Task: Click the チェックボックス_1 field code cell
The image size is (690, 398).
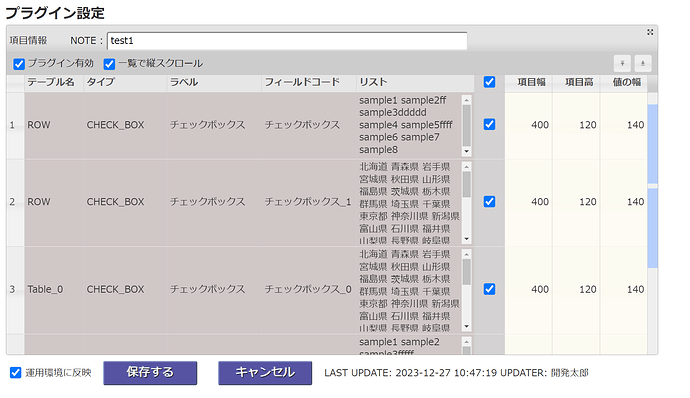Action: 308,203
